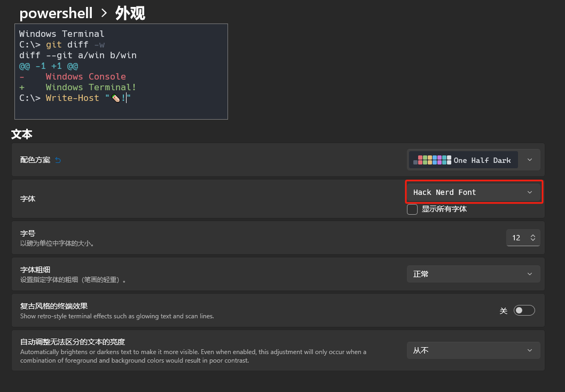
Task: Click 'Windows Terminal!' line in preview
Action: [x=90, y=87]
